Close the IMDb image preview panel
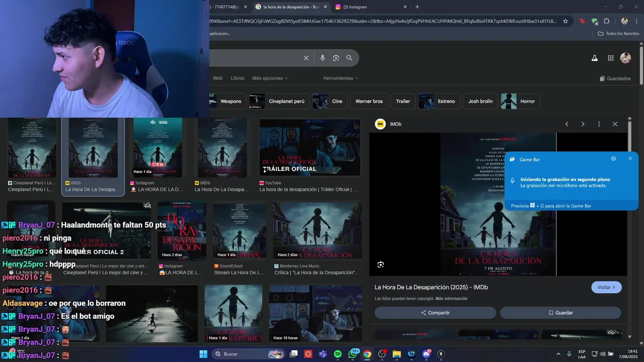This screenshot has width=644, height=362. pyautogui.click(x=615, y=124)
